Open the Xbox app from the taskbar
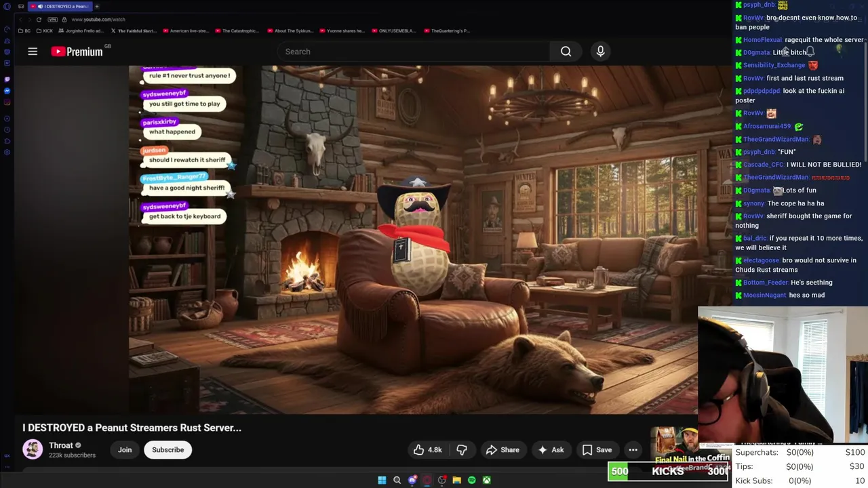Screen dimensions: 868x488 click(x=486, y=480)
